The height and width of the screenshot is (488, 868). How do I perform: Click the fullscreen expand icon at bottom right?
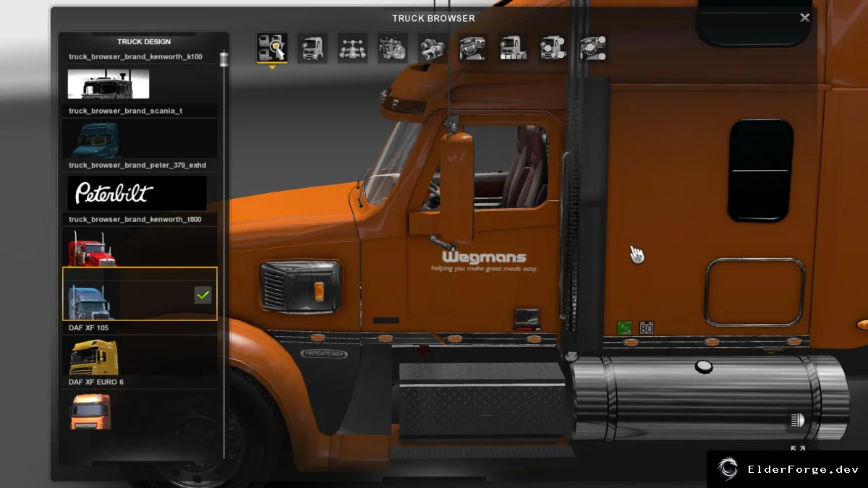click(798, 450)
